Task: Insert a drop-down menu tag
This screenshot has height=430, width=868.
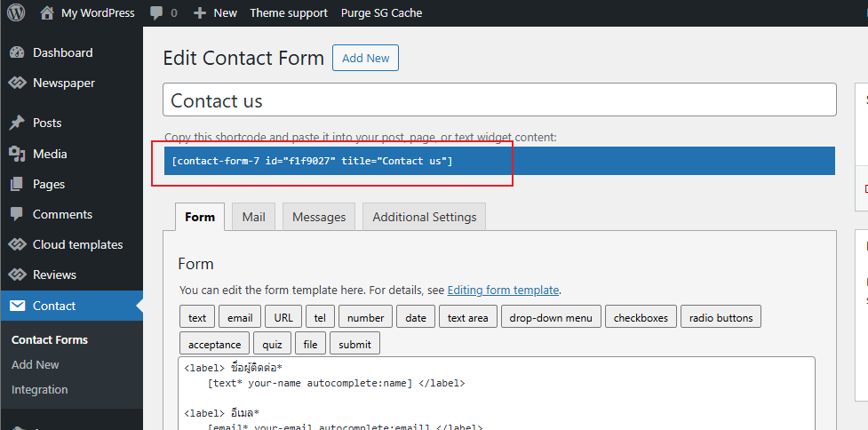Action: pyautogui.click(x=551, y=318)
